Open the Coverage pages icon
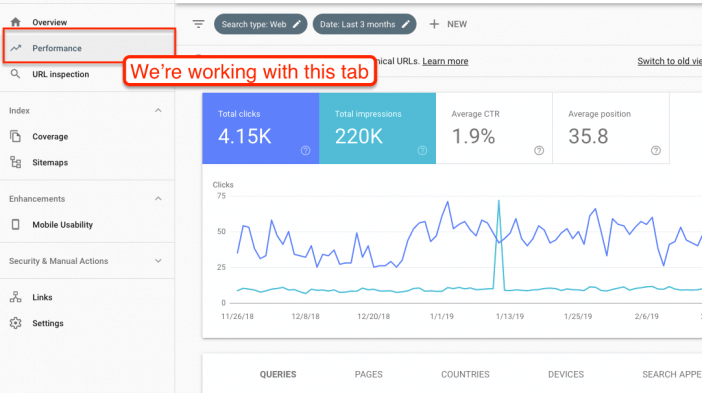This screenshot has height=393, width=702. tap(16, 136)
